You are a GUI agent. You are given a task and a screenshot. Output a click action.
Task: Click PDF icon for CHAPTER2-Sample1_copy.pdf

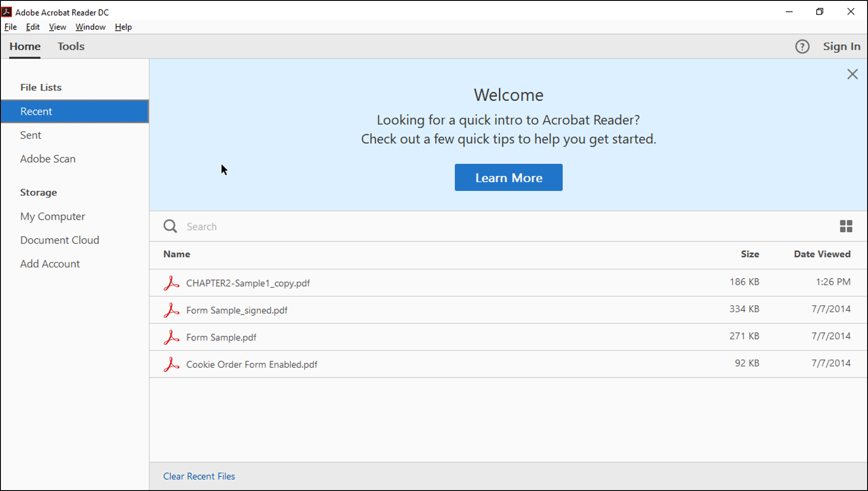pos(171,283)
